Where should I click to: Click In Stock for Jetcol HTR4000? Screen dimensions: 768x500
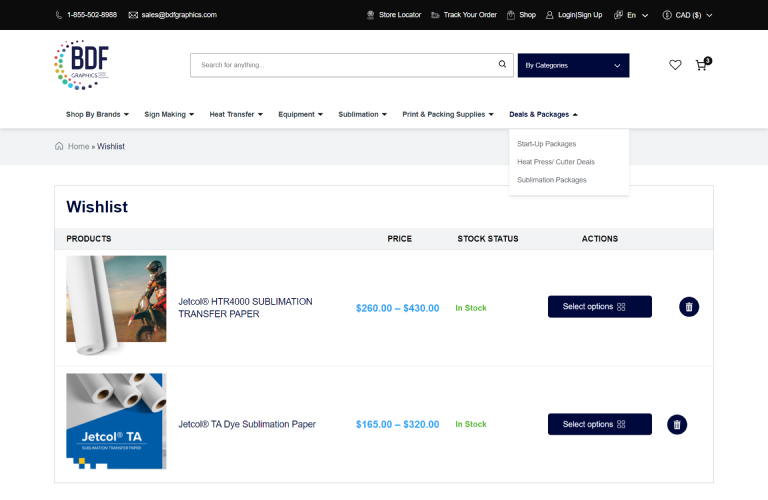[471, 308]
